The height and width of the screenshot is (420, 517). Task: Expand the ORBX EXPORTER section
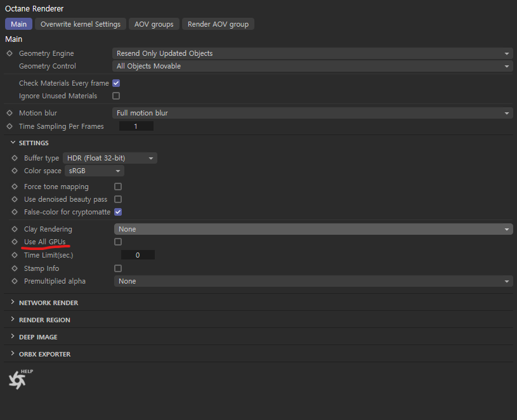click(x=13, y=354)
